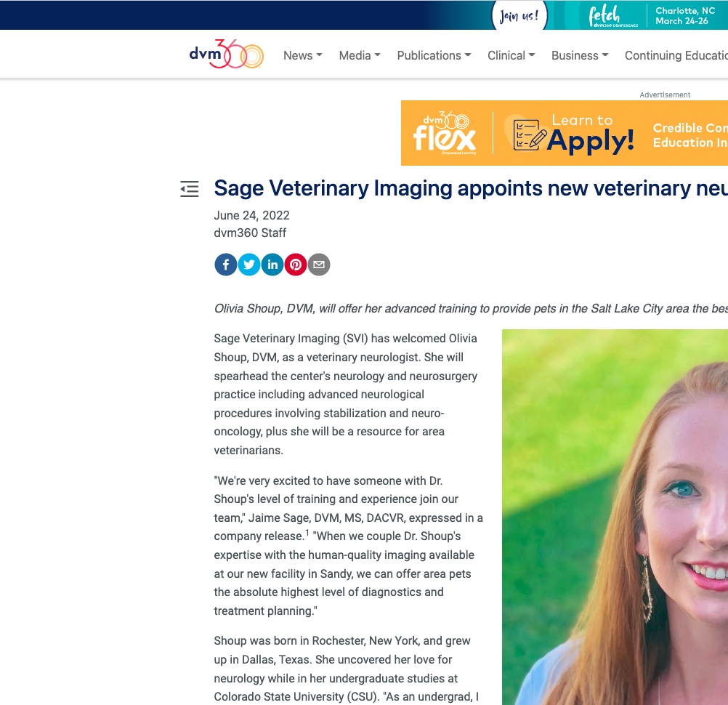Image resolution: width=728 pixels, height=705 pixels.
Task: Share article on Twitter
Action: (x=249, y=265)
